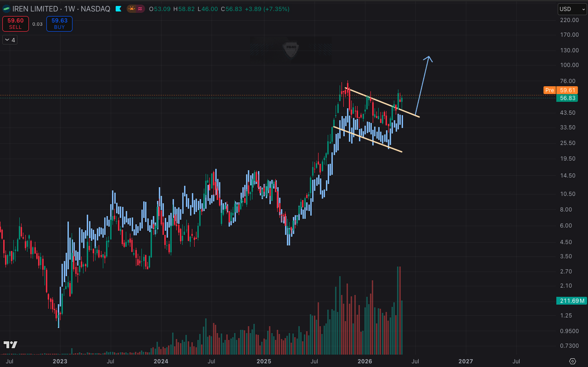The image size is (588, 367).
Task: Click the 130.00 price scale label
Action: [x=569, y=50]
